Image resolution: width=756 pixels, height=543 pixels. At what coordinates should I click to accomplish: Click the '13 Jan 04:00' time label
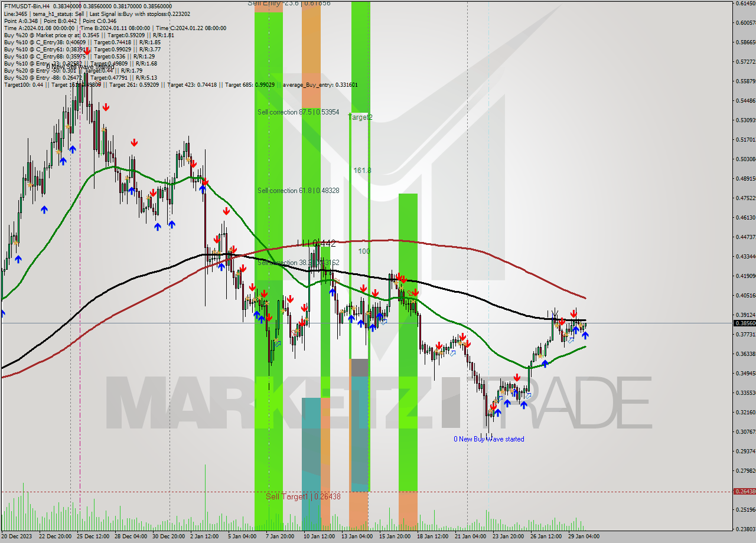tap(357, 537)
